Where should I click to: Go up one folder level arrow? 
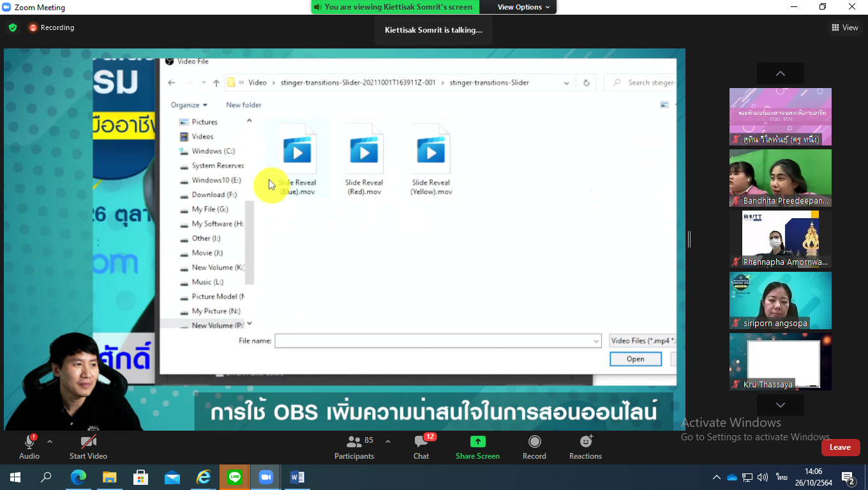[216, 83]
